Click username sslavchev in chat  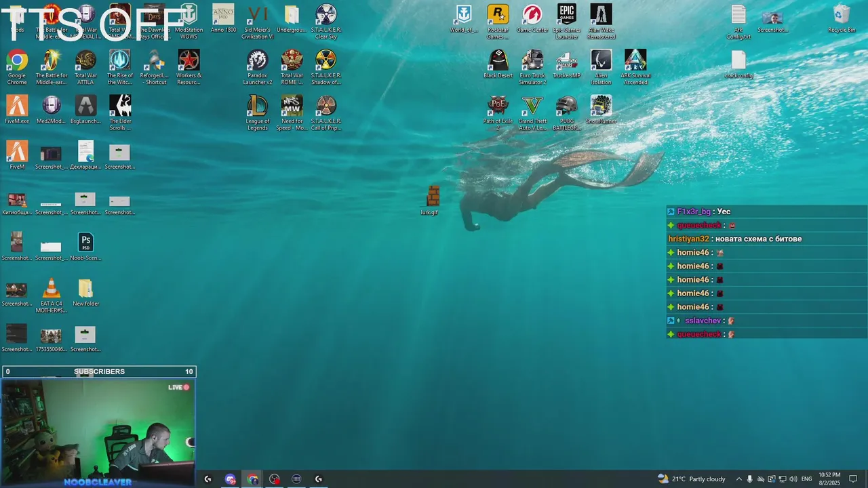coord(703,321)
